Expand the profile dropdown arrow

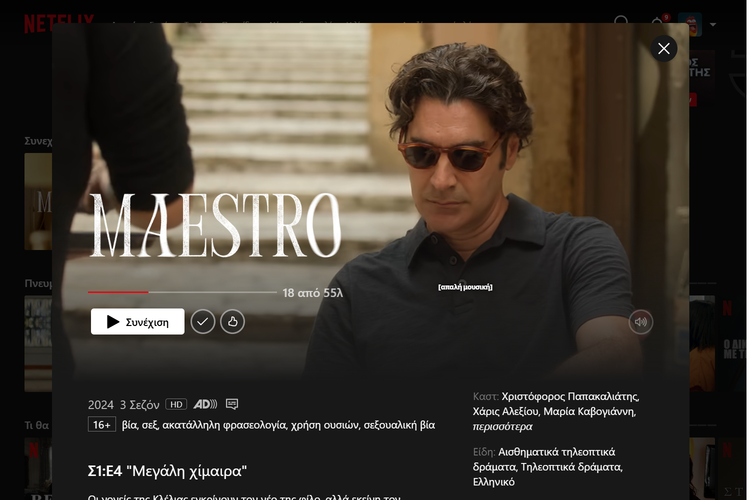713,24
